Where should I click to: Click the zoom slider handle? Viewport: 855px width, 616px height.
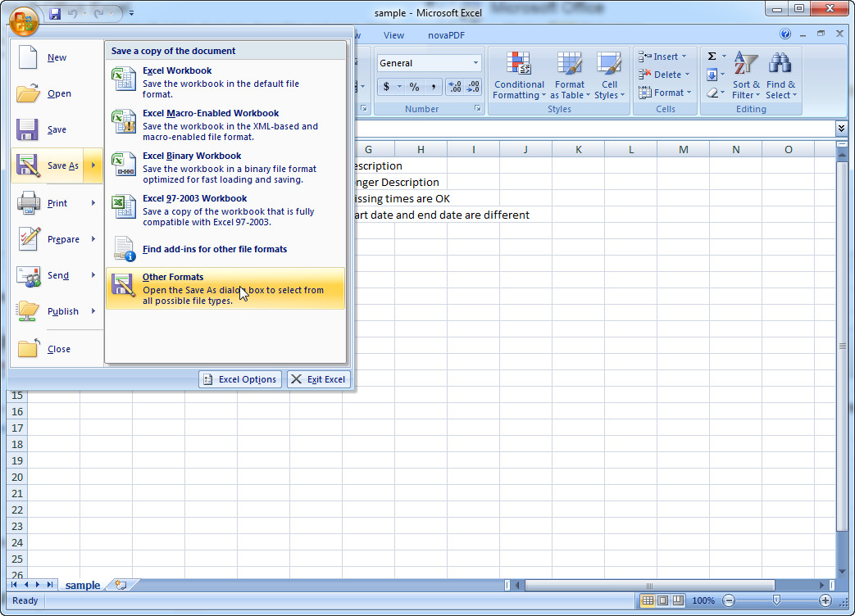coord(776,600)
